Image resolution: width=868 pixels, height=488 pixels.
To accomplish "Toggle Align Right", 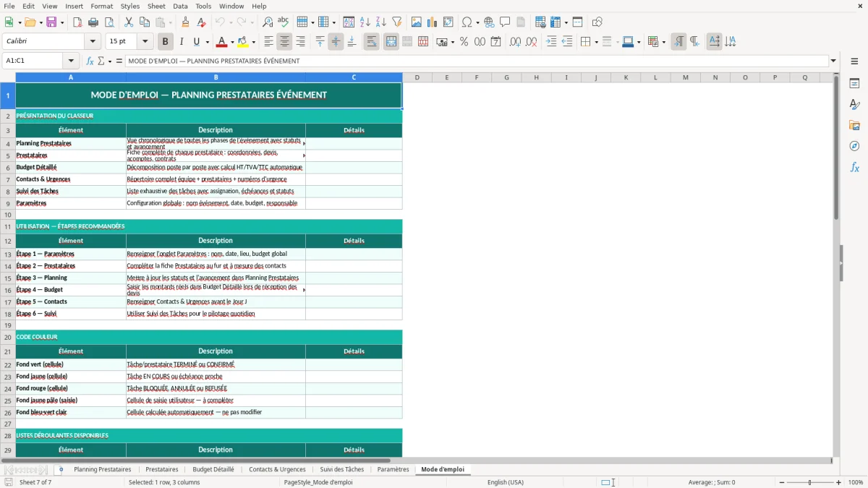I will [300, 42].
